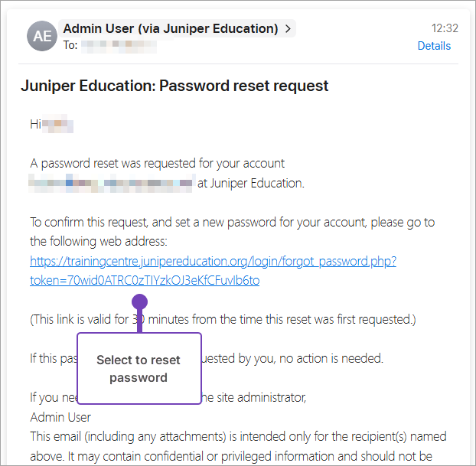Click the AE sender avatar
Image resolution: width=476 pixels, height=466 pixels.
[x=42, y=36]
